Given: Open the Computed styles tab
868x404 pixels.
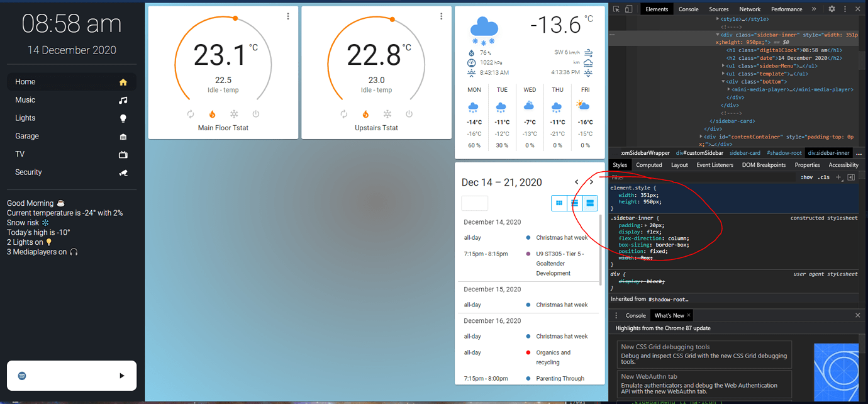Looking at the screenshot, I should (648, 165).
